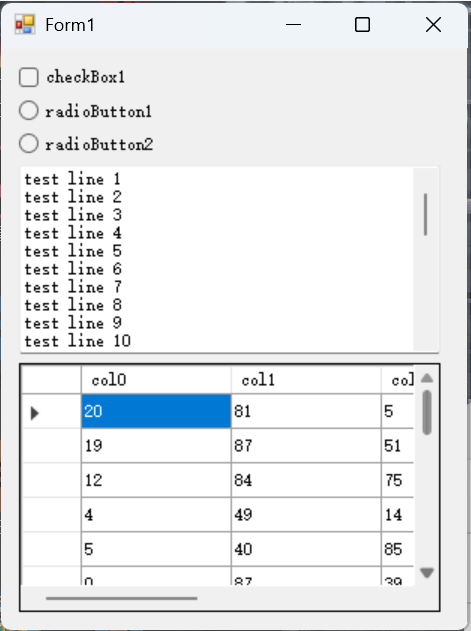Click the grid's vertical scrollbar thumb
The height and width of the screenshot is (631, 471).
click(427, 412)
